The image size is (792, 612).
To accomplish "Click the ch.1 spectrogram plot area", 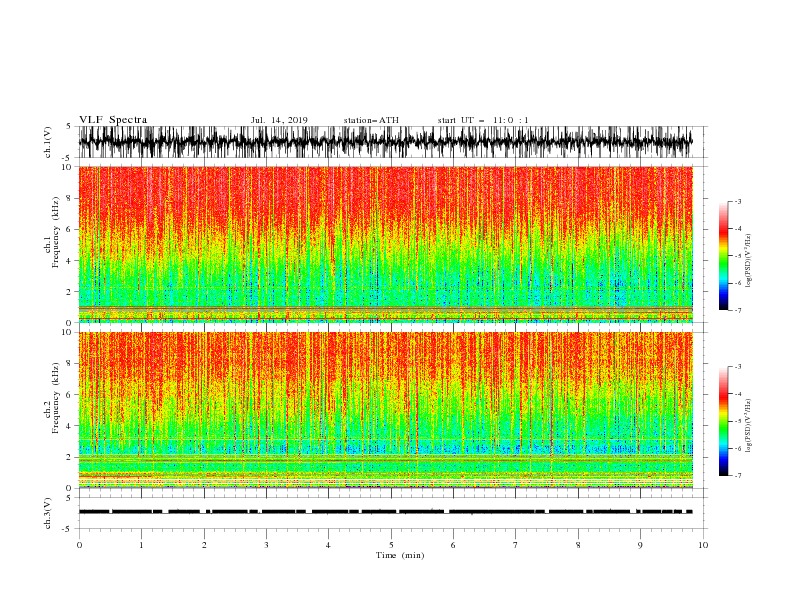I will coord(385,244).
